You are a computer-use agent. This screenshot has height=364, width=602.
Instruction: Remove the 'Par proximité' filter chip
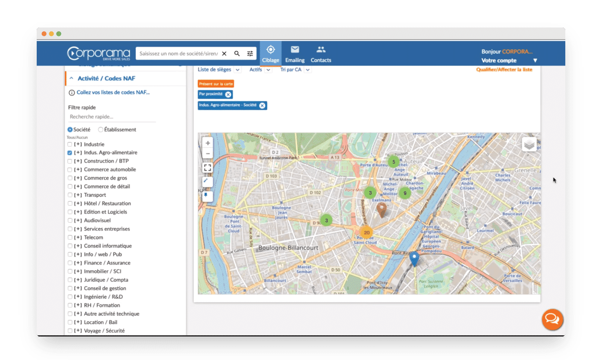(228, 94)
